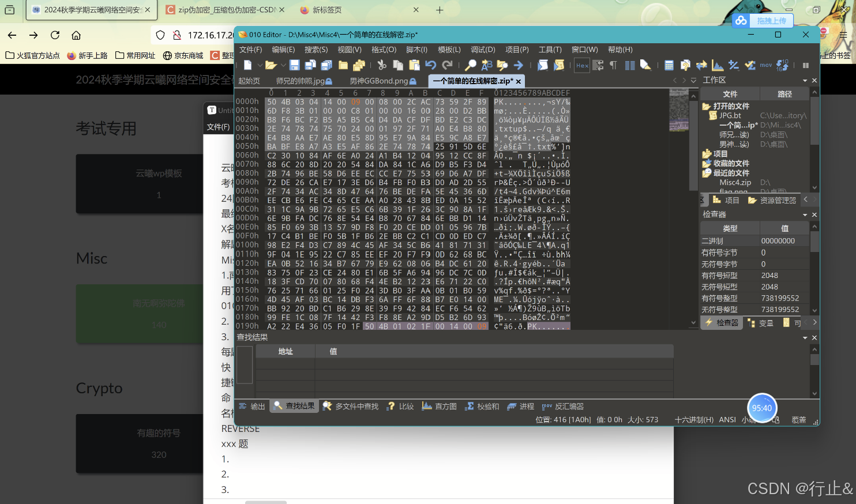The image size is (856, 504).
Task: Open the 直方图 bottom tab
Action: 440,406
